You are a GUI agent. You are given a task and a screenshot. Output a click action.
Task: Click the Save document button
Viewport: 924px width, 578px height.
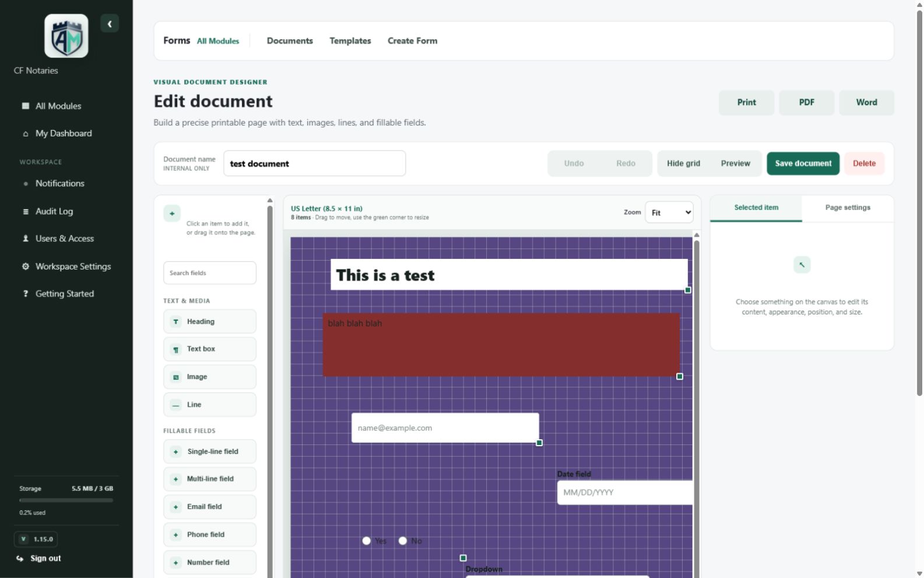pos(803,164)
